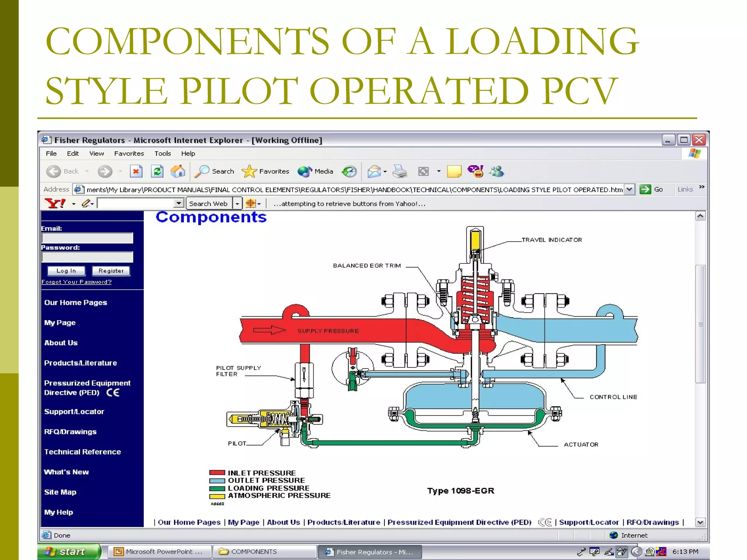Open About Us footer link
Image resolution: width=747 pixels, height=560 pixels.
pos(283,522)
